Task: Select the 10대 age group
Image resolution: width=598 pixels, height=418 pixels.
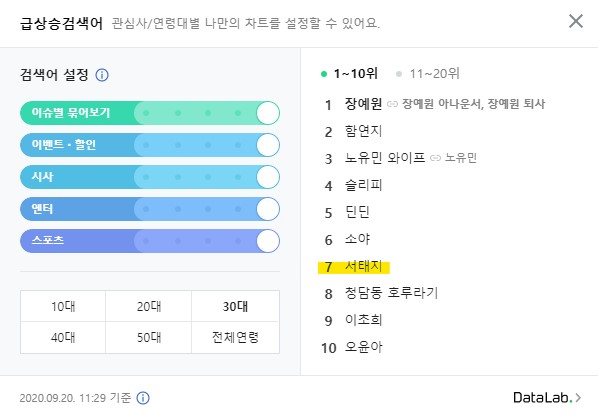Action: click(x=63, y=306)
